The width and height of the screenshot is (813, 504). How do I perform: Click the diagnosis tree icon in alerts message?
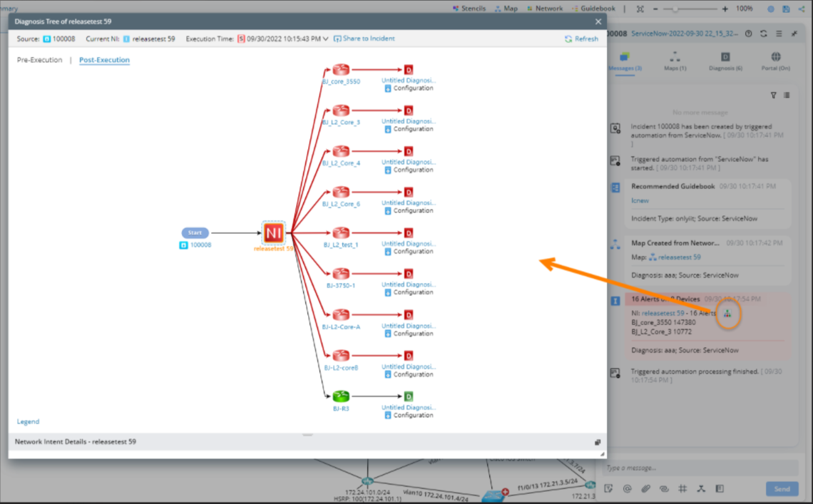coord(727,314)
